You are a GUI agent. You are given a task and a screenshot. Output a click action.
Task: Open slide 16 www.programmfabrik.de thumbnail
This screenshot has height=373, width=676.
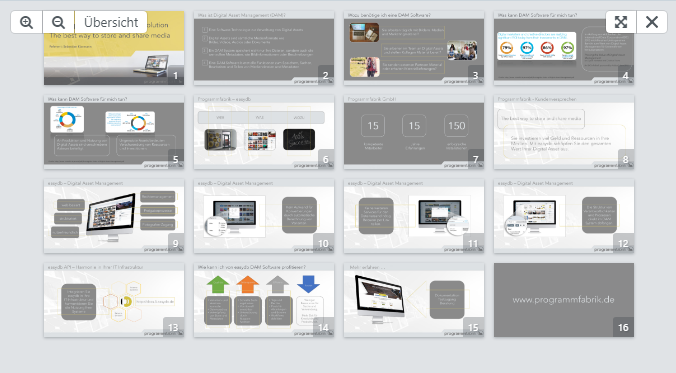tap(564, 300)
